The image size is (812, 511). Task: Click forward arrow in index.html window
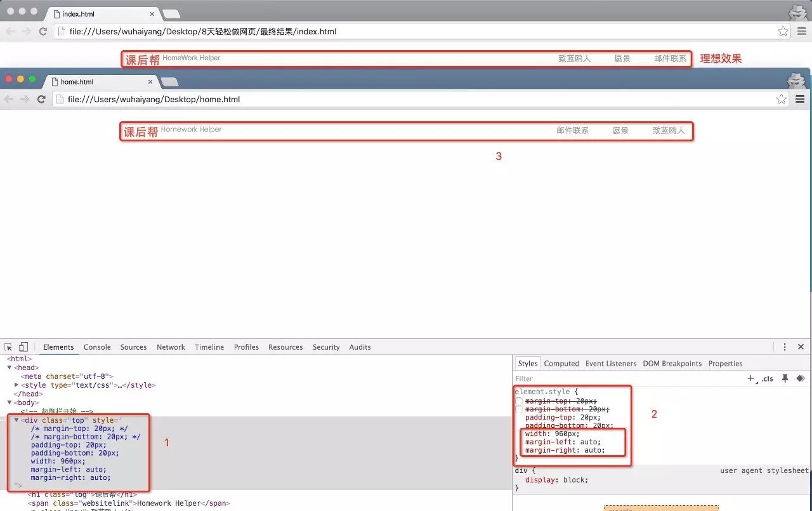26,31
